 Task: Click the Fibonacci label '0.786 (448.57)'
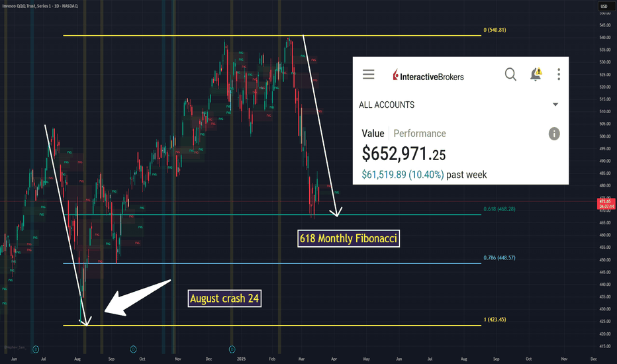(x=499, y=257)
